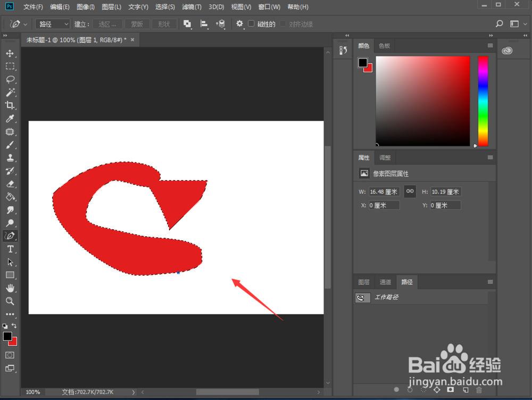Select the Eraser tool
Viewport: 532px width, 400px height.
click(x=10, y=184)
